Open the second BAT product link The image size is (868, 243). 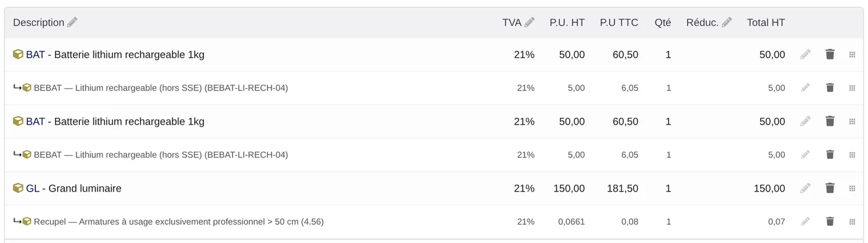pos(35,122)
